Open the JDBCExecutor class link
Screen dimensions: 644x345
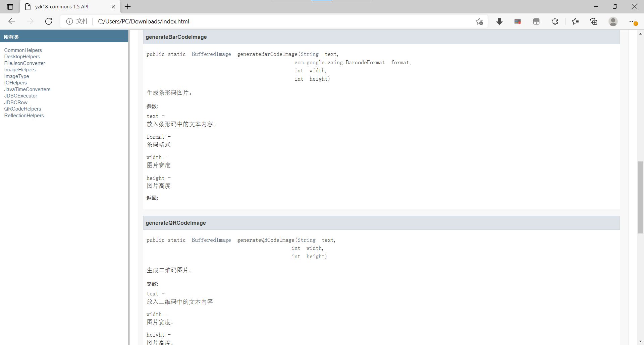[x=20, y=96]
